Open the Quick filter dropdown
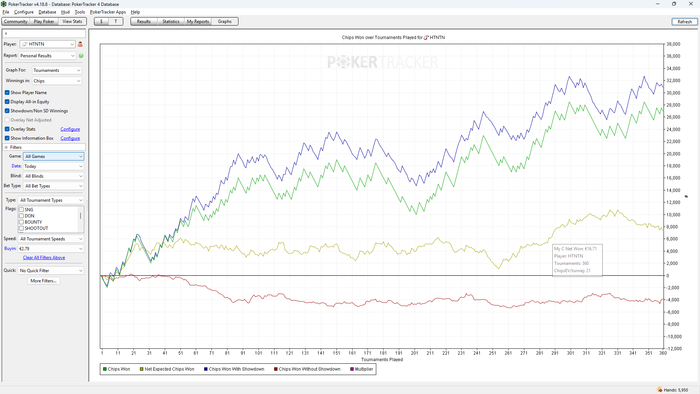 pyautogui.click(x=51, y=270)
